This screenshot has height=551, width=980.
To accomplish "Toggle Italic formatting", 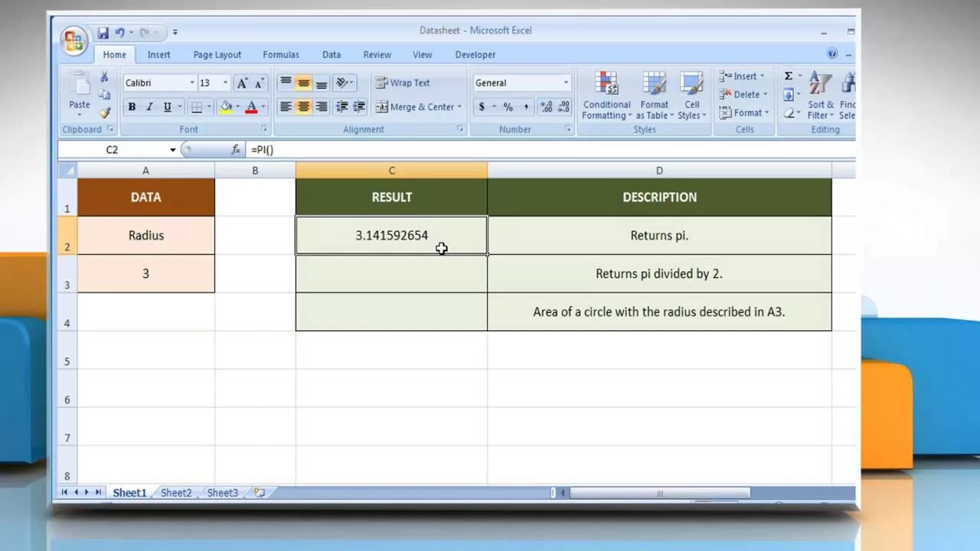I will point(149,107).
